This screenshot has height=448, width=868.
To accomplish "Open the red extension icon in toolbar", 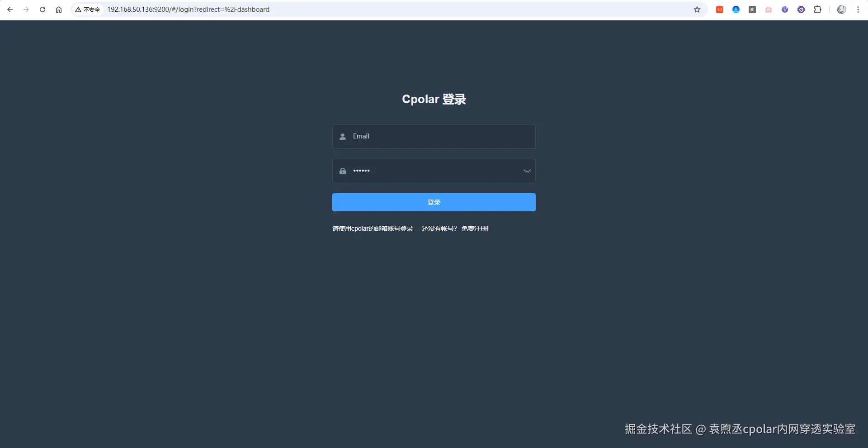I will pyautogui.click(x=720, y=10).
